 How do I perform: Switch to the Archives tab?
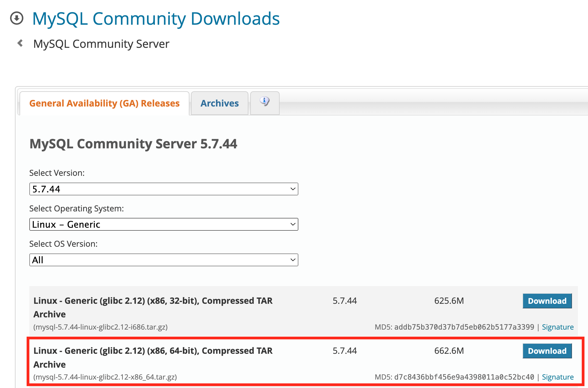(220, 103)
